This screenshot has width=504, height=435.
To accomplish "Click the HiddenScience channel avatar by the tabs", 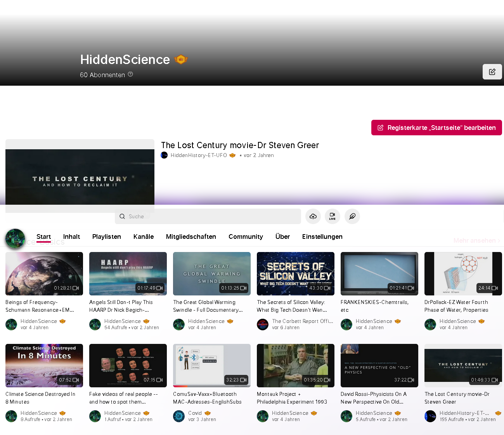I will (x=15, y=238).
